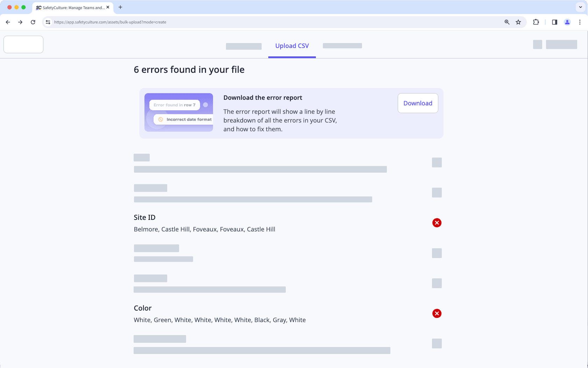Select the Upload CSV tab
This screenshot has height=368, width=588.
(x=292, y=46)
